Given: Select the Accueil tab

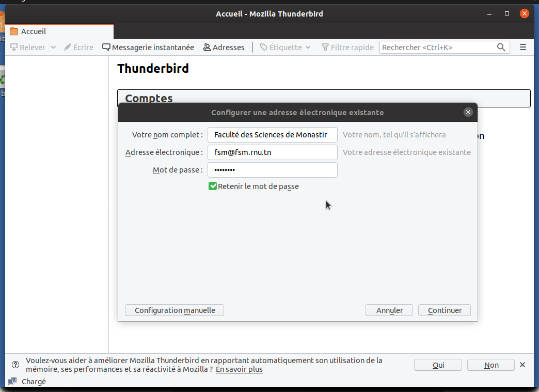Looking at the screenshot, I should coord(59,32).
